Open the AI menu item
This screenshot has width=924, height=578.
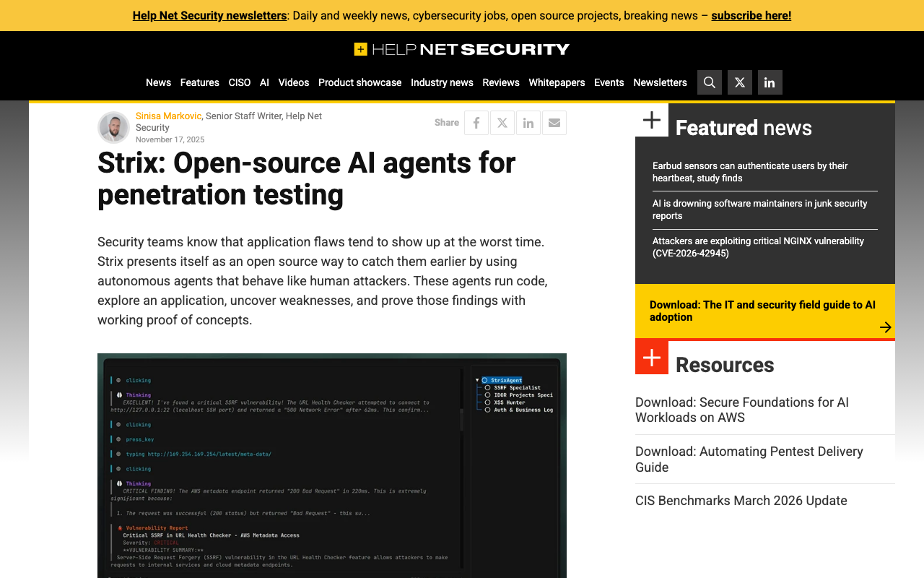pos(264,82)
